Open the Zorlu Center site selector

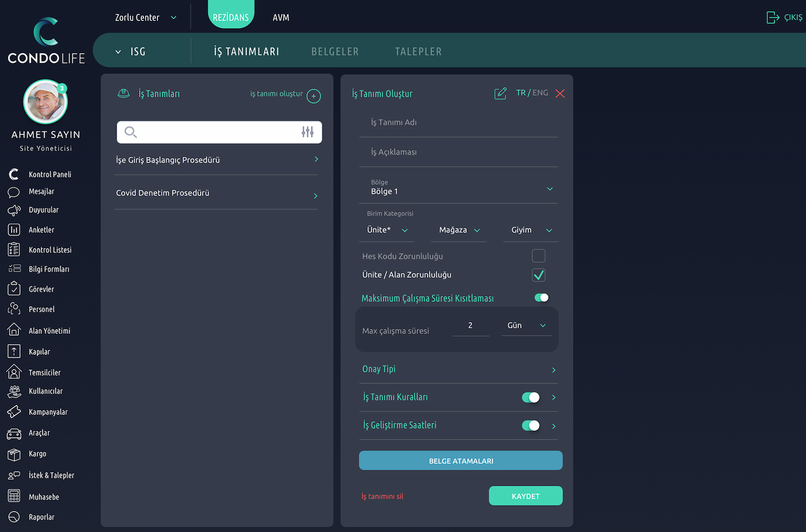pyautogui.click(x=145, y=18)
